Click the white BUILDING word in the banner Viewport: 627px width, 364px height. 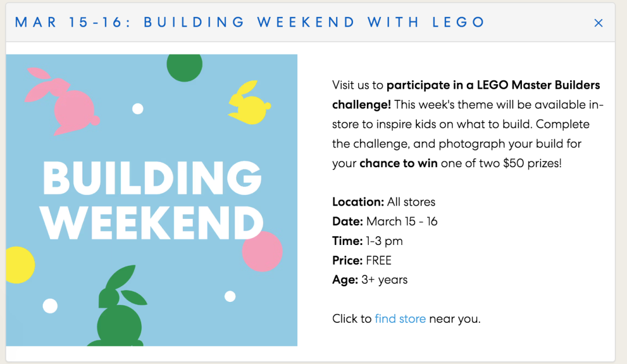(x=152, y=178)
